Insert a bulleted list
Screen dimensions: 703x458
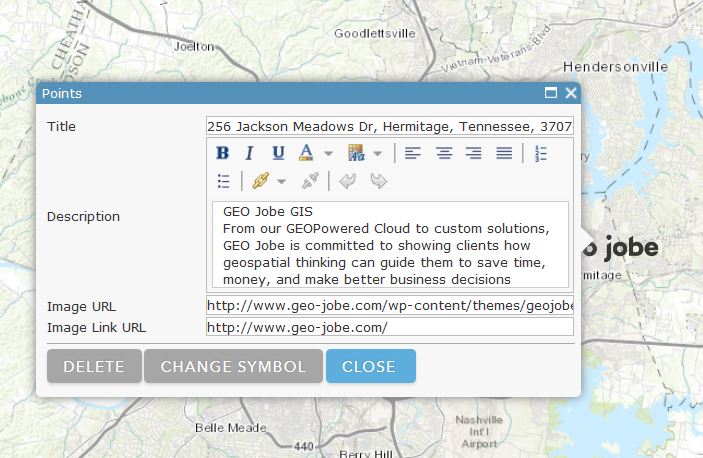tap(224, 181)
